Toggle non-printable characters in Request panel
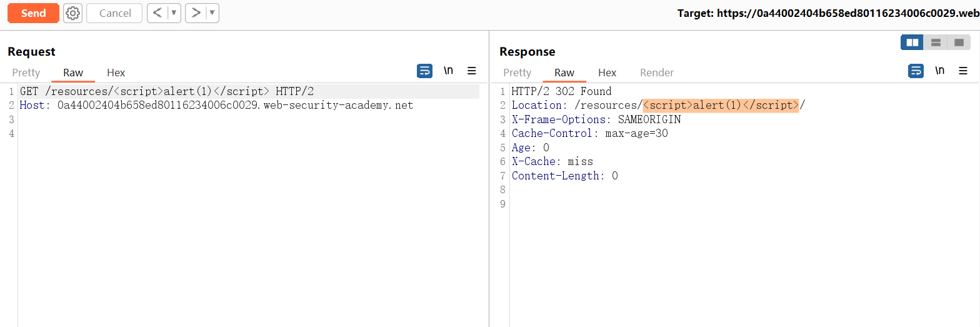Viewport: 980px width, 327px height. (448, 71)
